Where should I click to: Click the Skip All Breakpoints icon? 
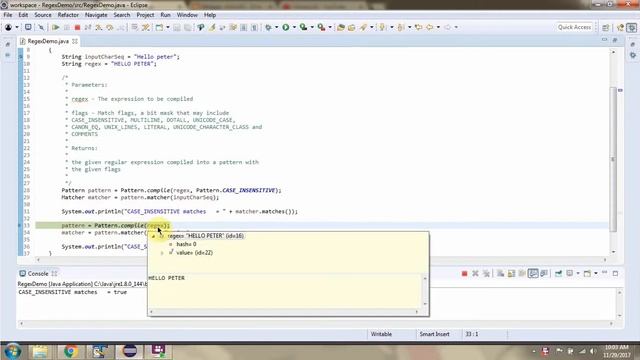point(41,27)
